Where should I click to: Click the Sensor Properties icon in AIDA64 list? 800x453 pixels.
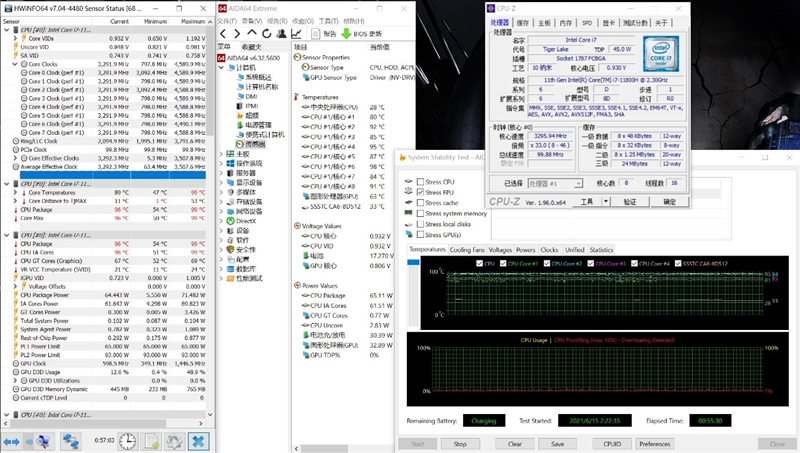(x=297, y=57)
